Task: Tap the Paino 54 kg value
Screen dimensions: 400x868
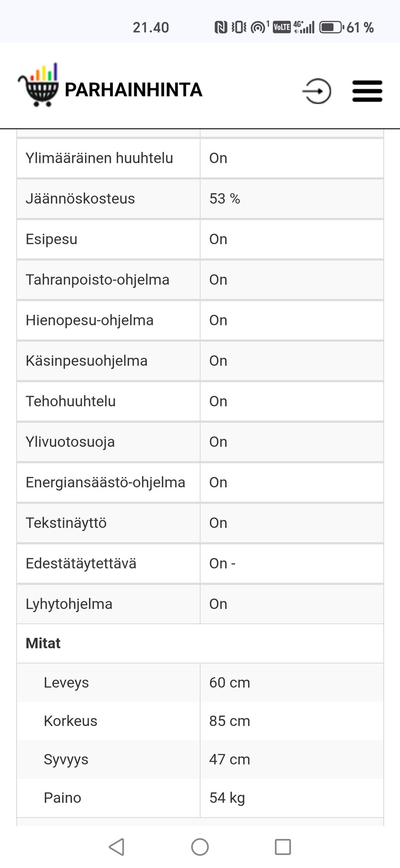Action: pos(227,798)
